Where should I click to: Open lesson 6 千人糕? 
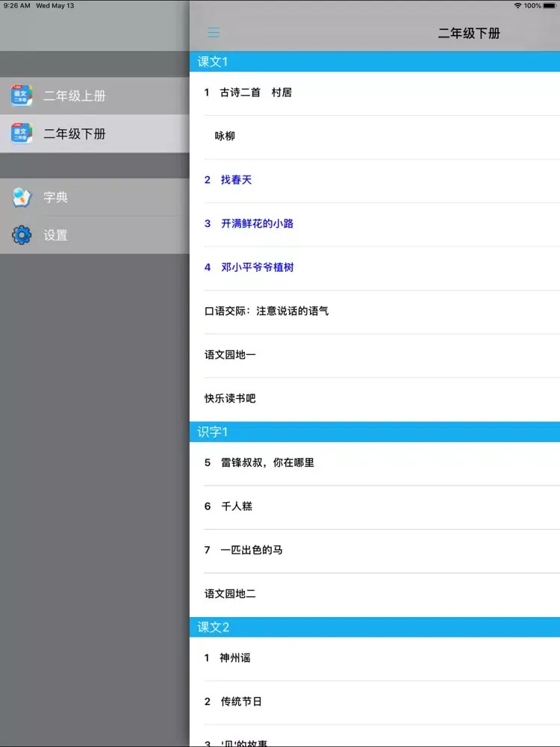click(375, 507)
